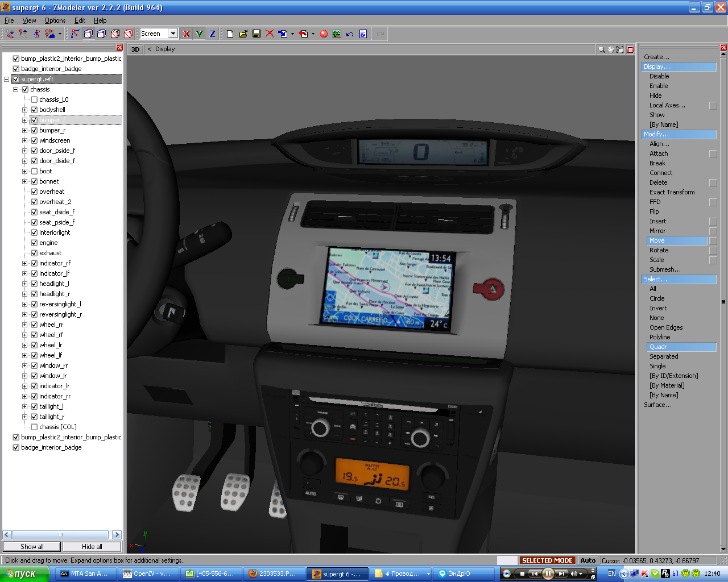Click the red export arrow icon in toolbar

tap(303, 34)
